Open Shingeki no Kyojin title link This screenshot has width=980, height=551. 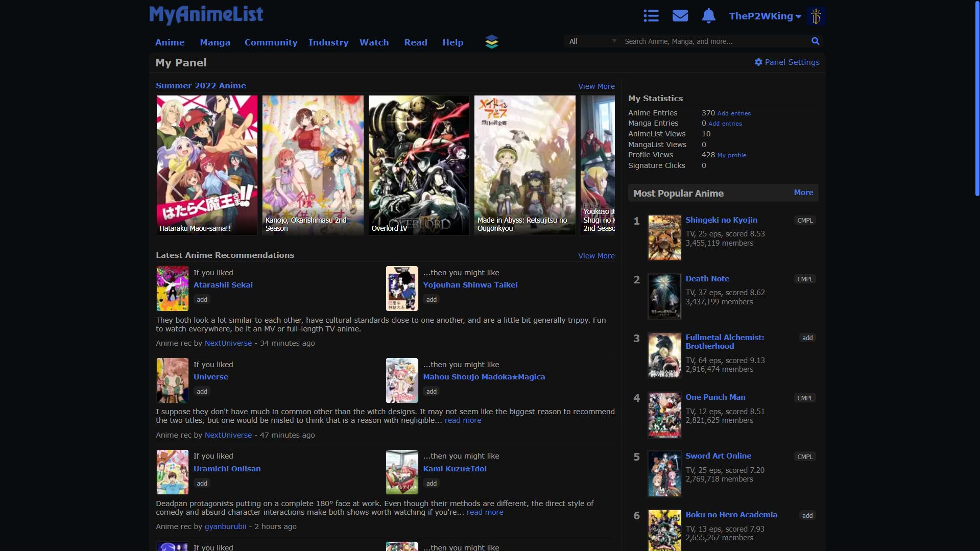coord(721,220)
